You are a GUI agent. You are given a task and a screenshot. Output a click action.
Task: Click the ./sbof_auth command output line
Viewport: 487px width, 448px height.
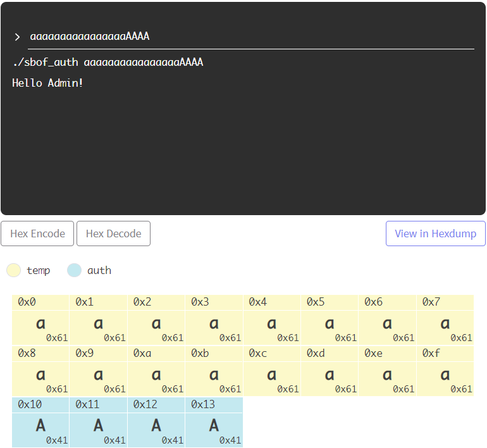coord(108,63)
